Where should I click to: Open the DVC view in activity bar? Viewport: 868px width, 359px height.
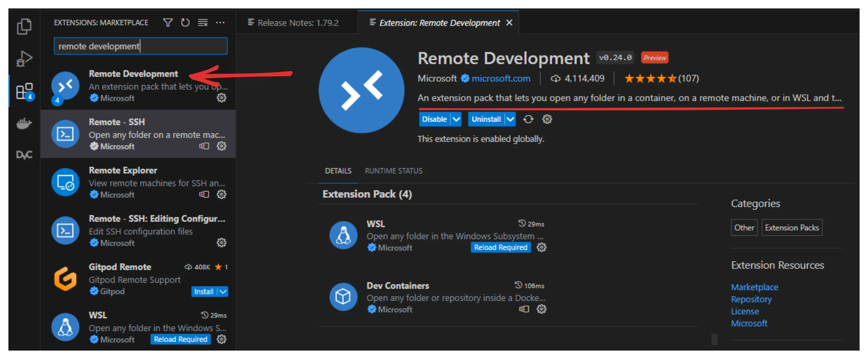pos(24,155)
